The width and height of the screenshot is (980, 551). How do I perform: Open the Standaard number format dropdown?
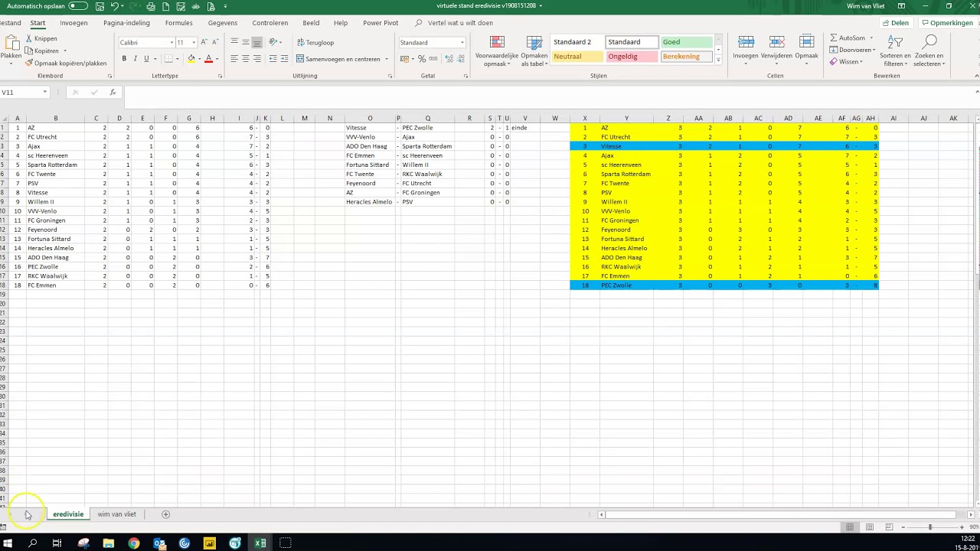click(462, 42)
